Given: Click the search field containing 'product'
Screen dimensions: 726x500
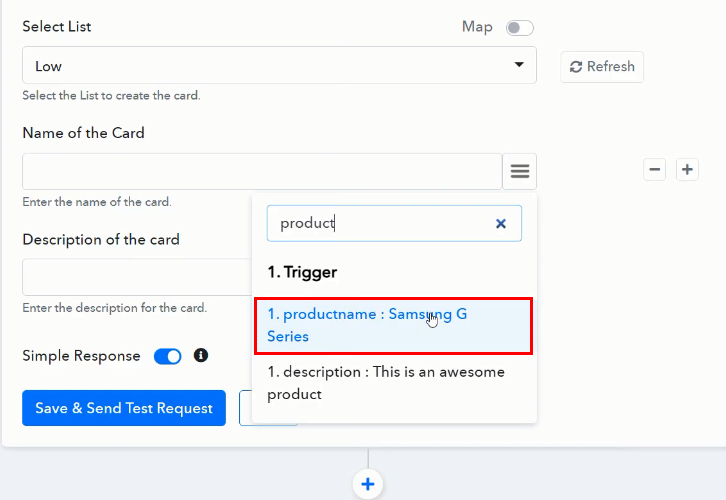Looking at the screenshot, I should click(380, 224).
